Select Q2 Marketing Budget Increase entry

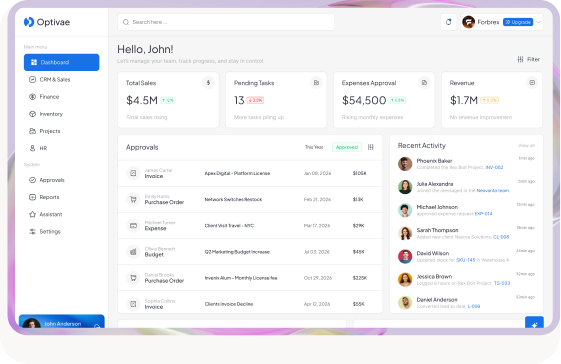[x=237, y=252]
